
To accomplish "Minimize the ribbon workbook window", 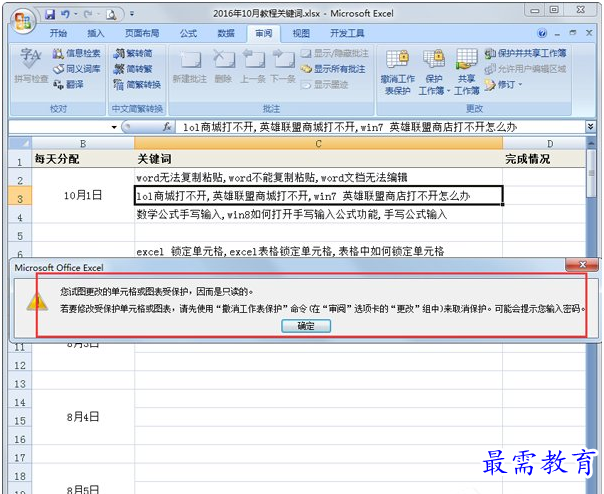I will tap(557, 34).
